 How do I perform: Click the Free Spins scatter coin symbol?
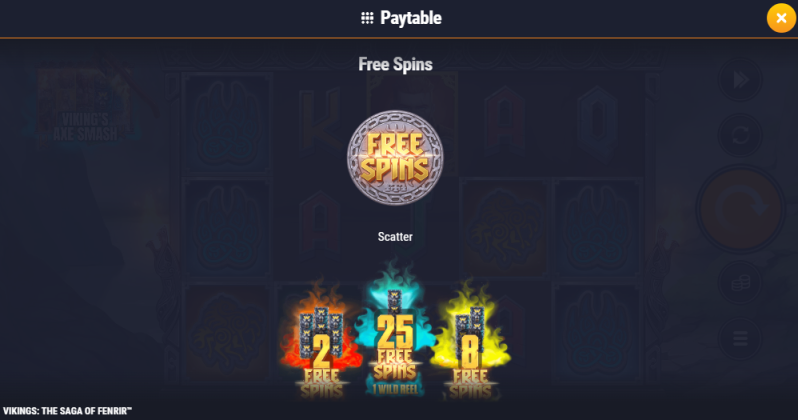[395, 158]
